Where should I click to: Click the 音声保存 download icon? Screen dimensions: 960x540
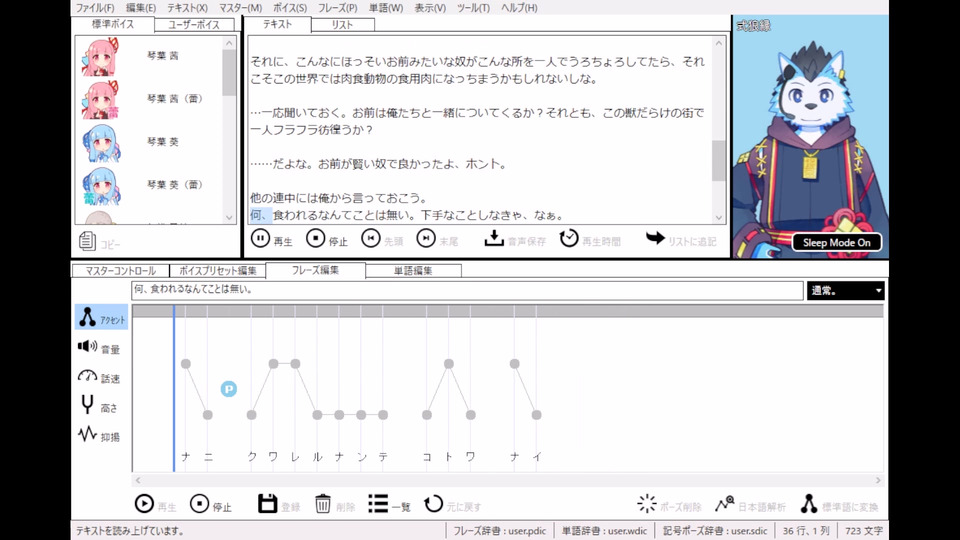pos(494,238)
